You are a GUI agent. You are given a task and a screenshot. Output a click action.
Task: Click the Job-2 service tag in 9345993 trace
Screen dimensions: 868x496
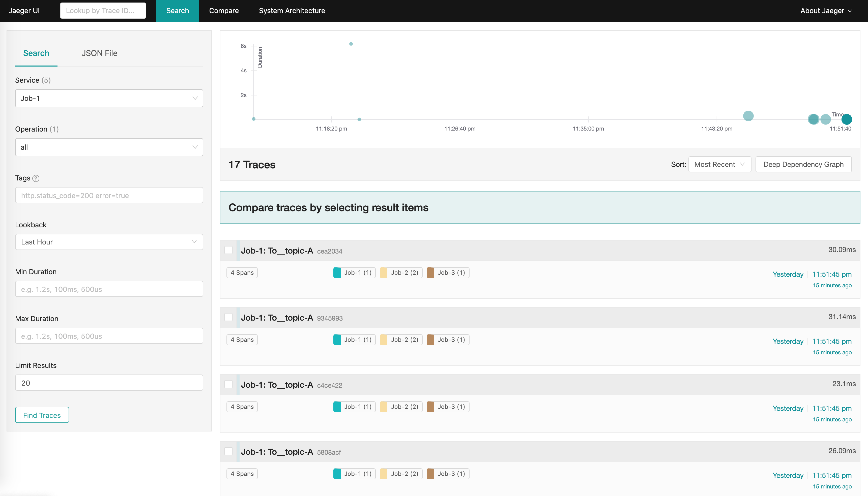[401, 340]
